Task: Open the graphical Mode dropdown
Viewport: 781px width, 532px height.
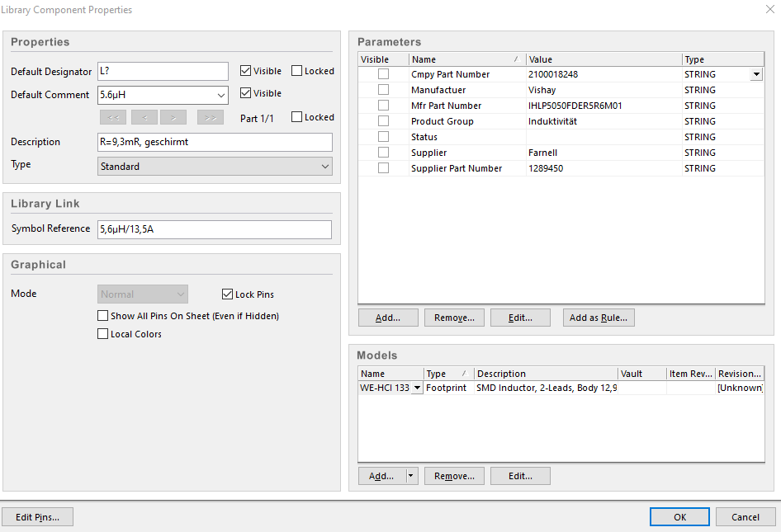Action: point(181,294)
